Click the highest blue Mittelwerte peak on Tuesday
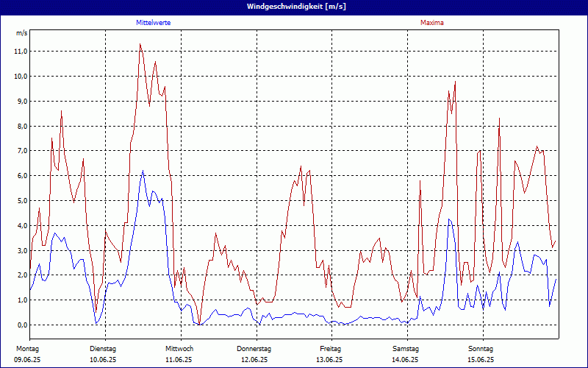588x368 pixels. click(143, 171)
